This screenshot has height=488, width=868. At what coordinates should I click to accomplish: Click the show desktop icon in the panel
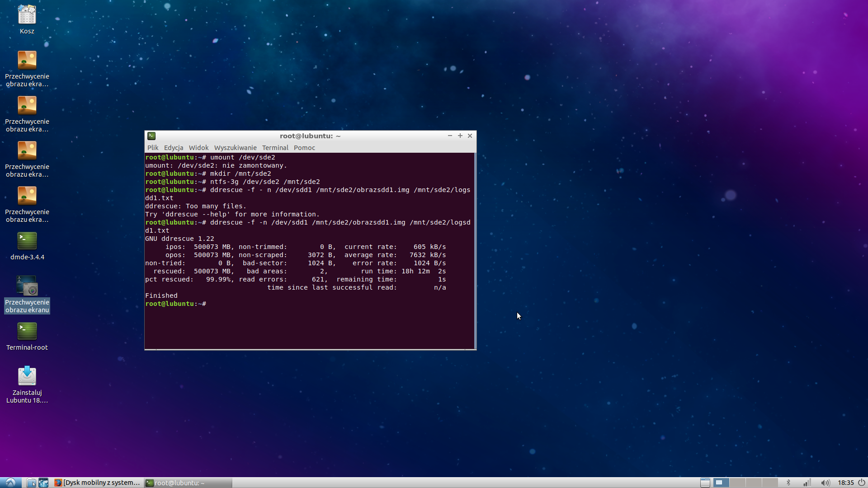point(705,483)
